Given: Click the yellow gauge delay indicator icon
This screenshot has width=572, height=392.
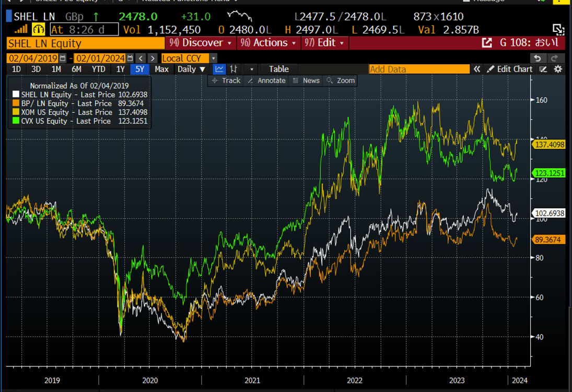Looking at the screenshot, I should [x=38, y=29].
